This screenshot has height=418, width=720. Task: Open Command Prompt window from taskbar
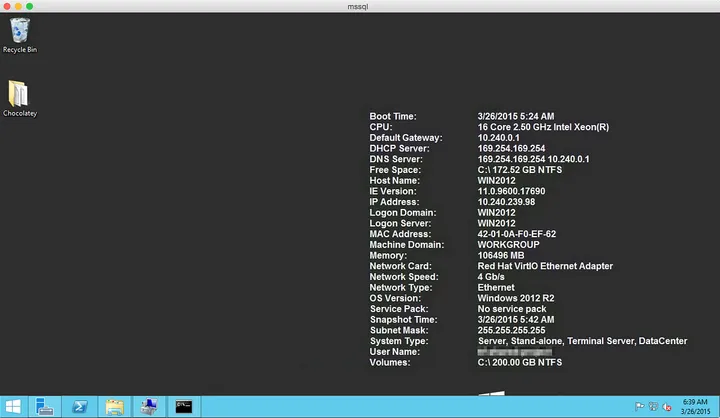tap(184, 407)
